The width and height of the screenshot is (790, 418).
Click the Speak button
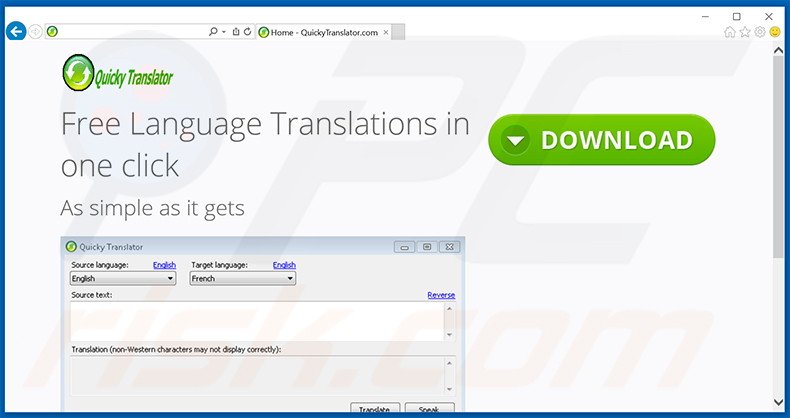429,408
